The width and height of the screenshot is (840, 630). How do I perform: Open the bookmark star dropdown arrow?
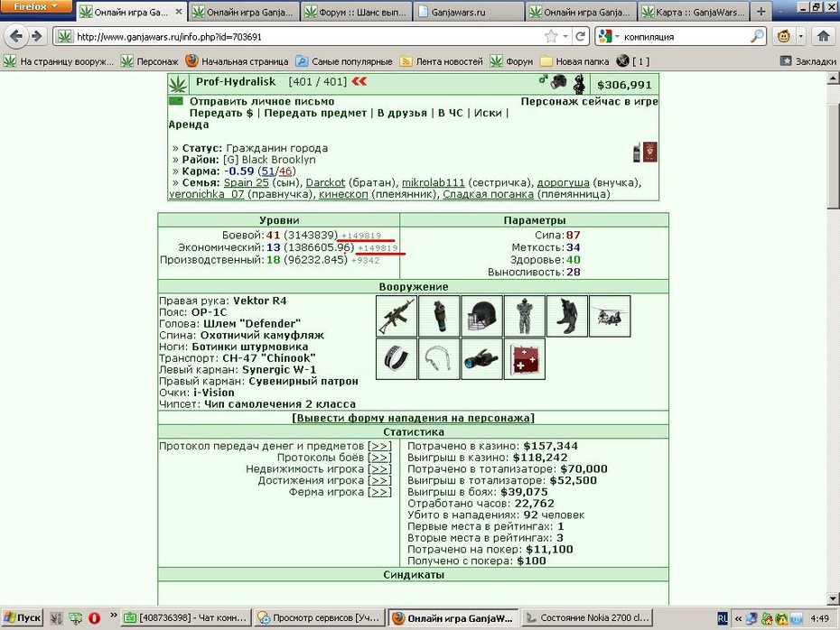565,36
